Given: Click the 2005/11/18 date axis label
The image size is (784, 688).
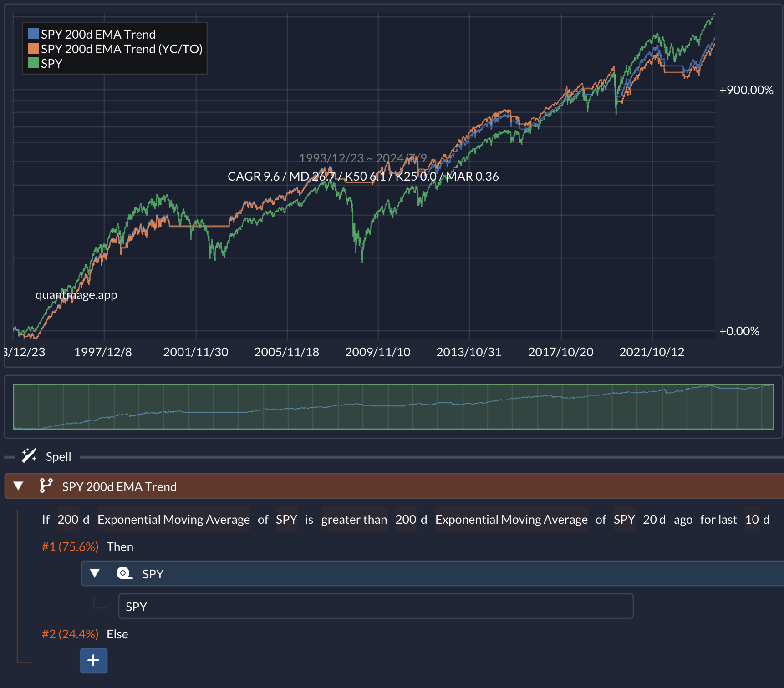Looking at the screenshot, I should click(286, 352).
